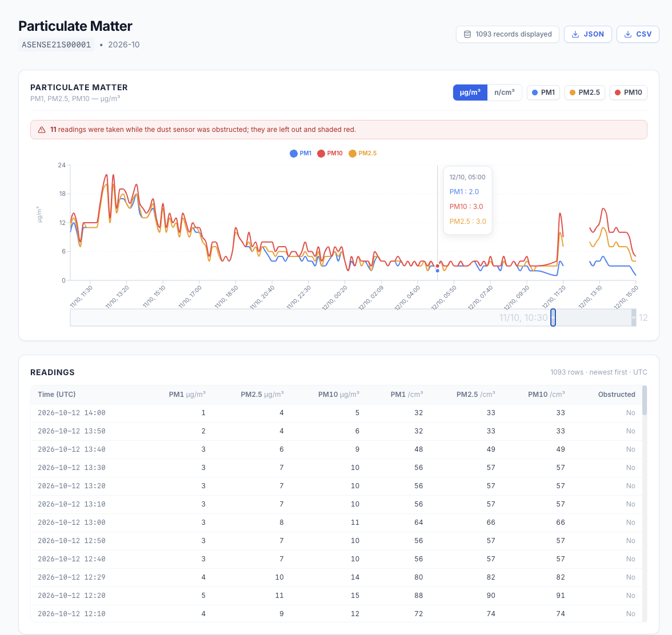Viewport: 672px width, 635px height.
Task: Click the Time (UTC) column header
Action: [x=57, y=395]
